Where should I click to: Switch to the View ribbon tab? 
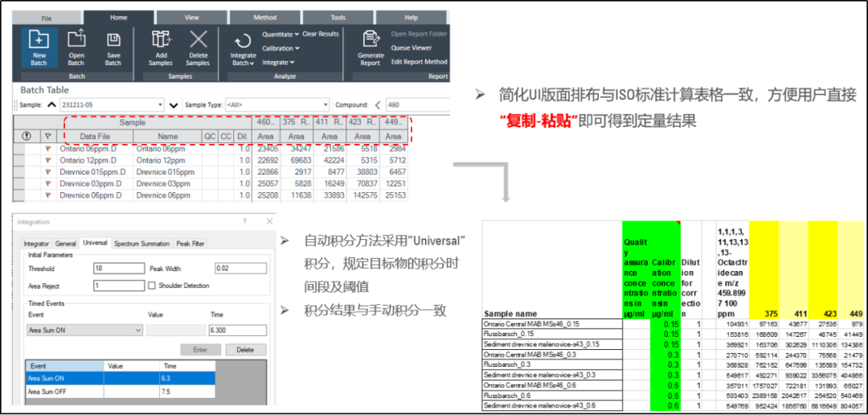[192, 18]
